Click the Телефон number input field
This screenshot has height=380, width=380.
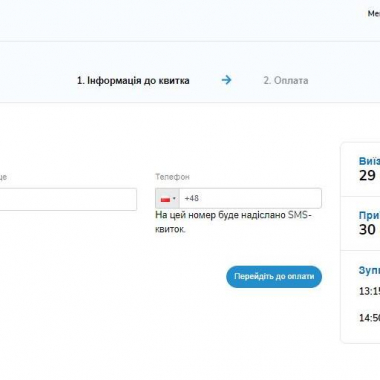[250, 199]
